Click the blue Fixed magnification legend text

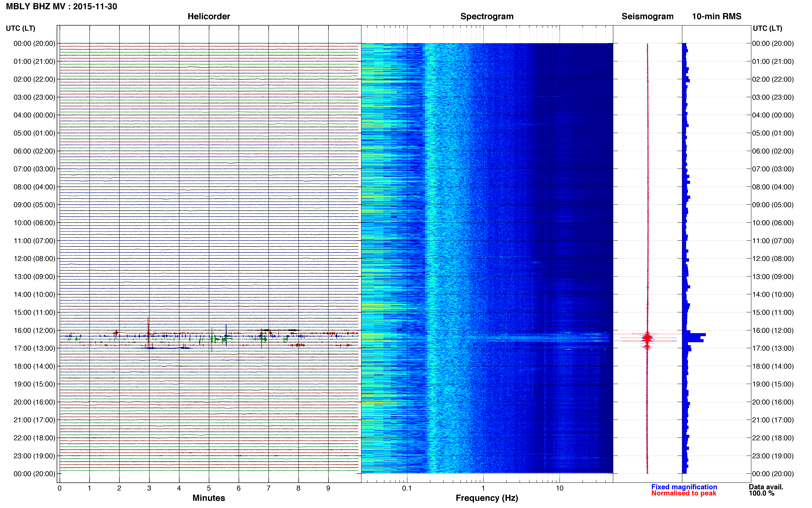[684, 487]
